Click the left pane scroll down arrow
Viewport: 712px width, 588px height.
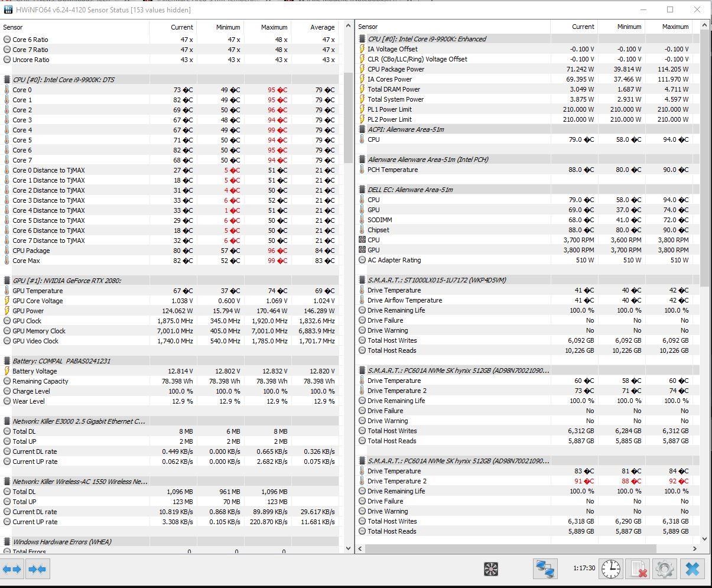click(x=348, y=548)
